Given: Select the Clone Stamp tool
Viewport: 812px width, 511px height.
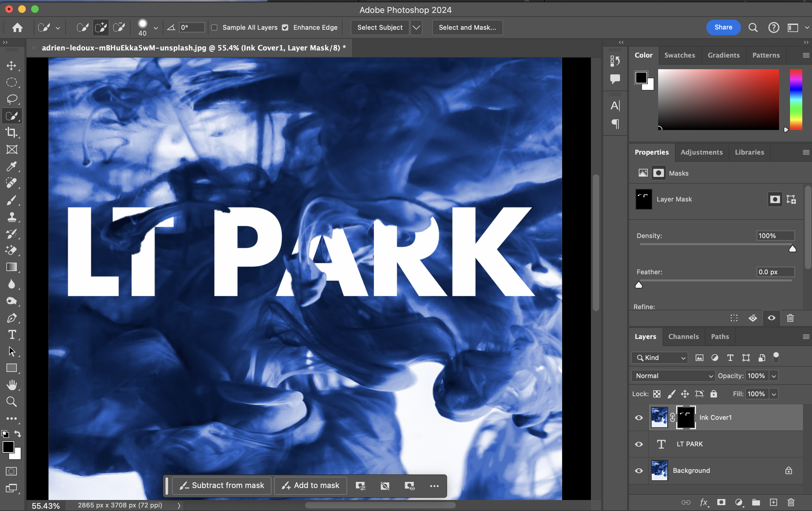Looking at the screenshot, I should click(x=11, y=217).
